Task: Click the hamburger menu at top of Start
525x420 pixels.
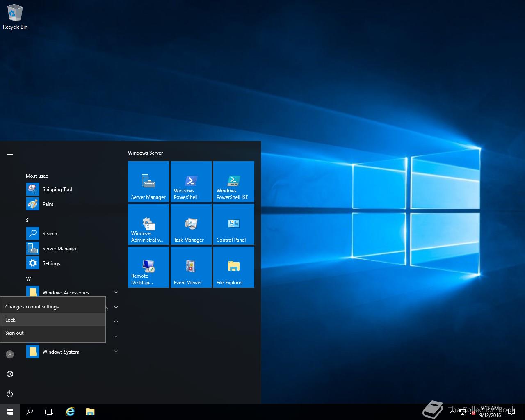Action: click(x=10, y=153)
